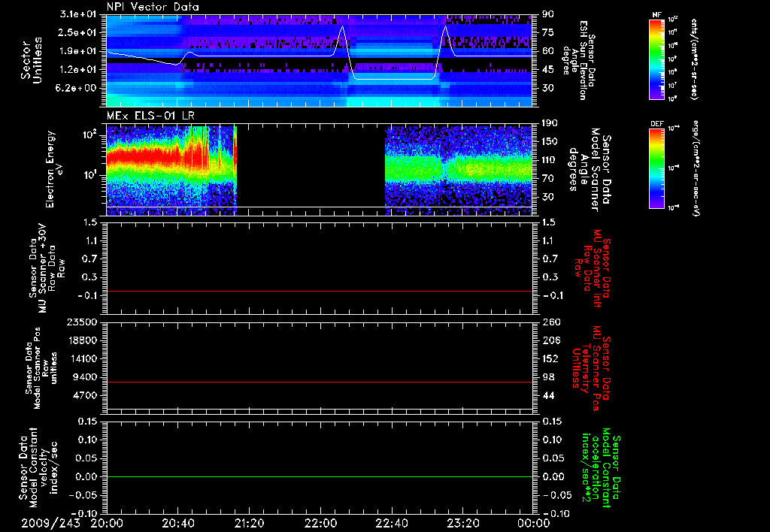Click the 'Electron Energy eV' axis label
770x532 pixels.
click(x=54, y=169)
